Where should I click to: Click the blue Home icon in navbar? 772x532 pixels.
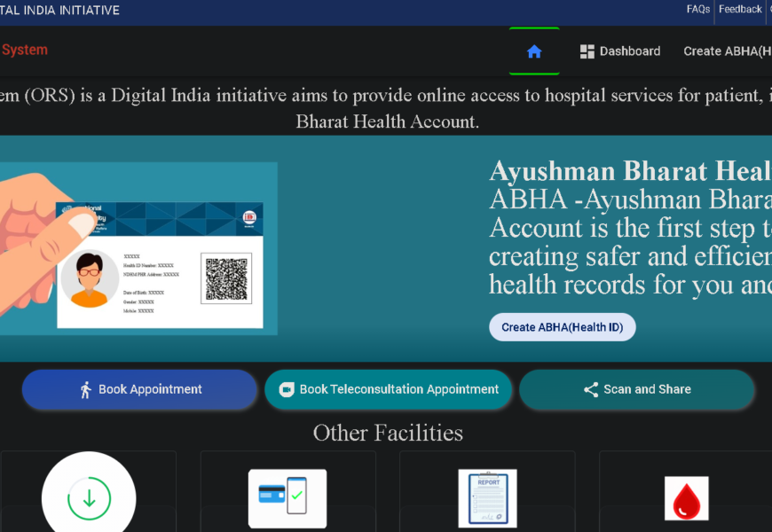534,51
